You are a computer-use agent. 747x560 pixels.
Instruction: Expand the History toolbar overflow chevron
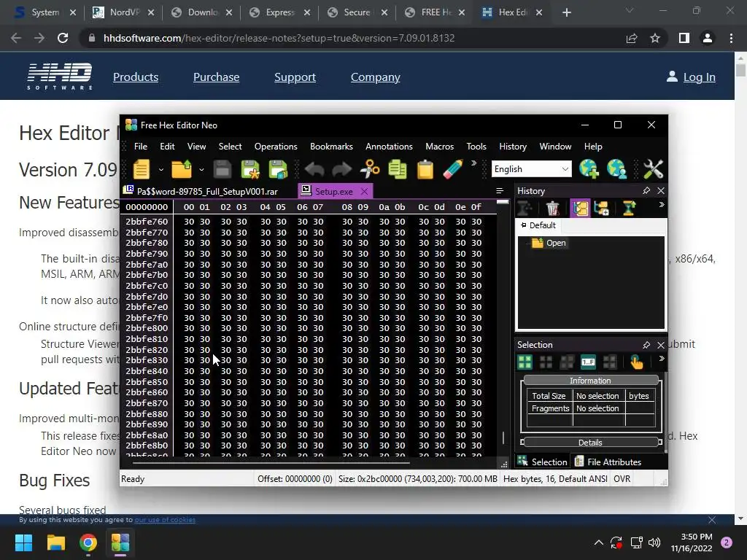[x=662, y=205]
